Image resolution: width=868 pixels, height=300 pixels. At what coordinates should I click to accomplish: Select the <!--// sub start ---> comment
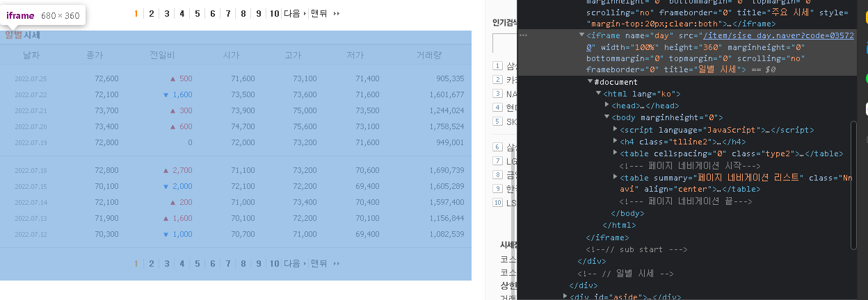(x=637, y=249)
